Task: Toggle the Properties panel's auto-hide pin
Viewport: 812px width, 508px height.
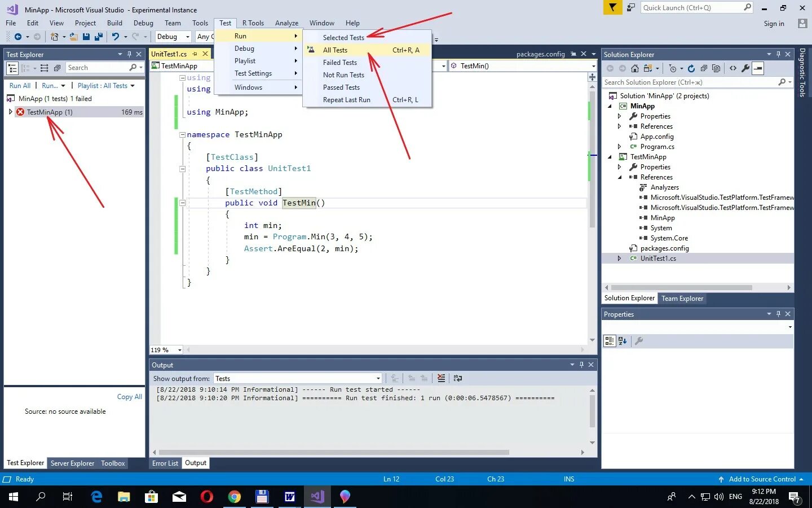Action: click(x=778, y=314)
